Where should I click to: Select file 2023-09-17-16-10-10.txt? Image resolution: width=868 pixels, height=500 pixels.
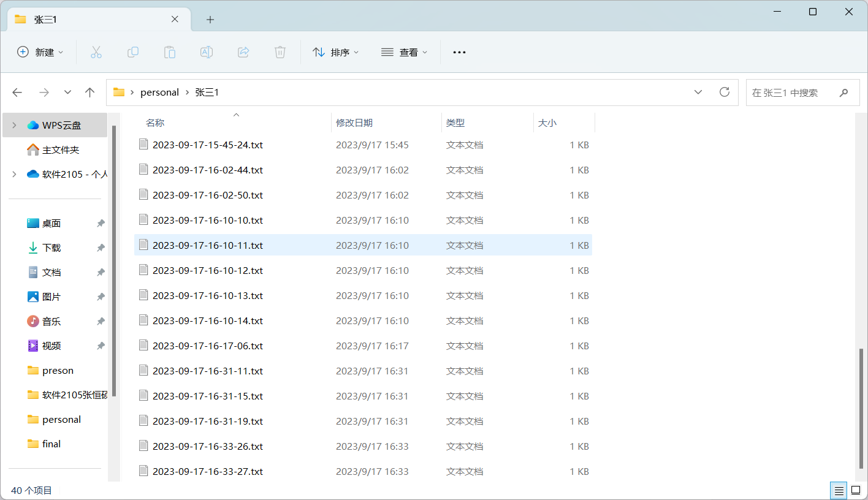click(x=363, y=220)
